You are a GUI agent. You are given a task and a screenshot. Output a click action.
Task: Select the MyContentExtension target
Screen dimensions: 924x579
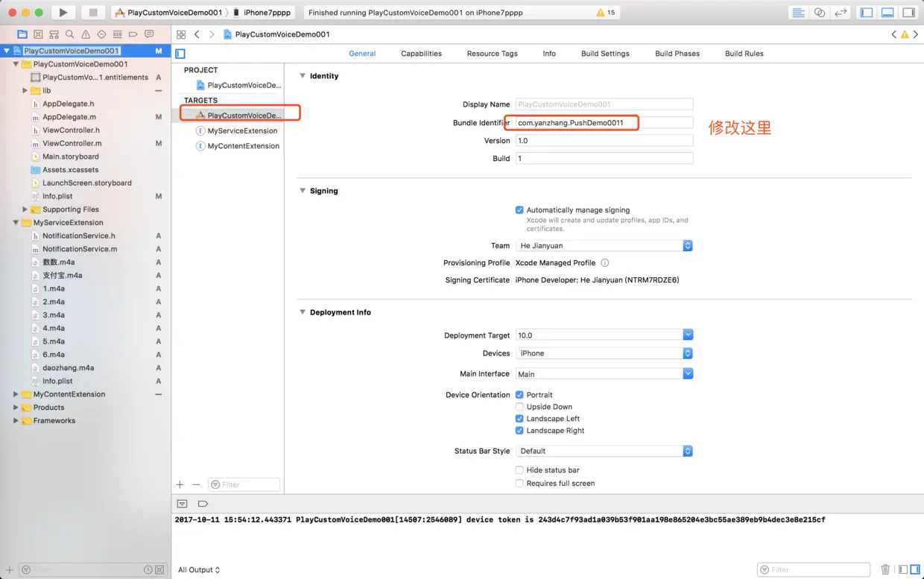(x=237, y=146)
